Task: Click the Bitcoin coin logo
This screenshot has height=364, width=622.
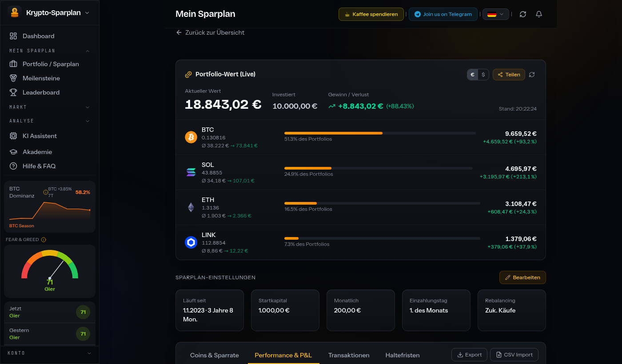Action: (191, 137)
